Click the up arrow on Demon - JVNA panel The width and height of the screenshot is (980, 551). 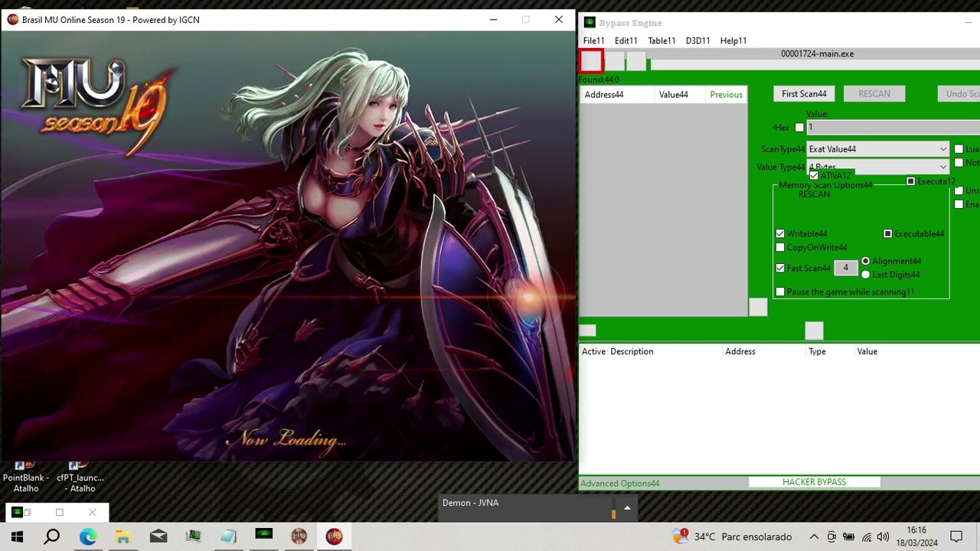tap(627, 507)
